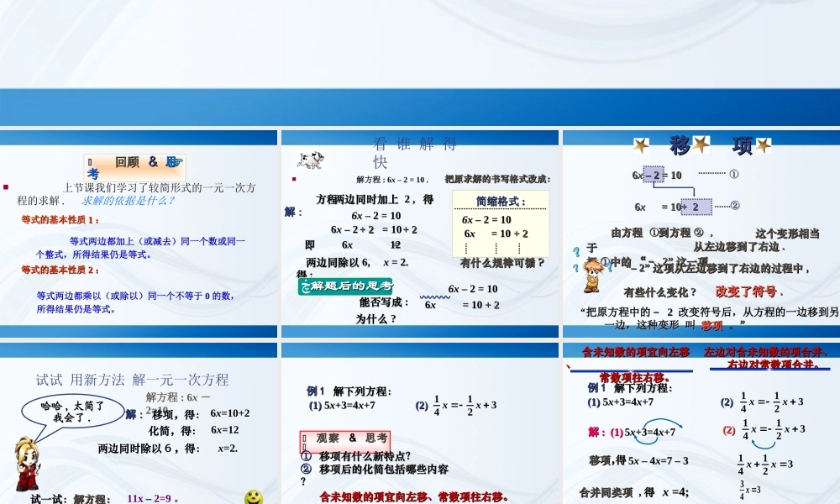Click the text 移项,得 5x – 4x=7 – 3
This screenshot has height=504, width=840.
coord(638,460)
